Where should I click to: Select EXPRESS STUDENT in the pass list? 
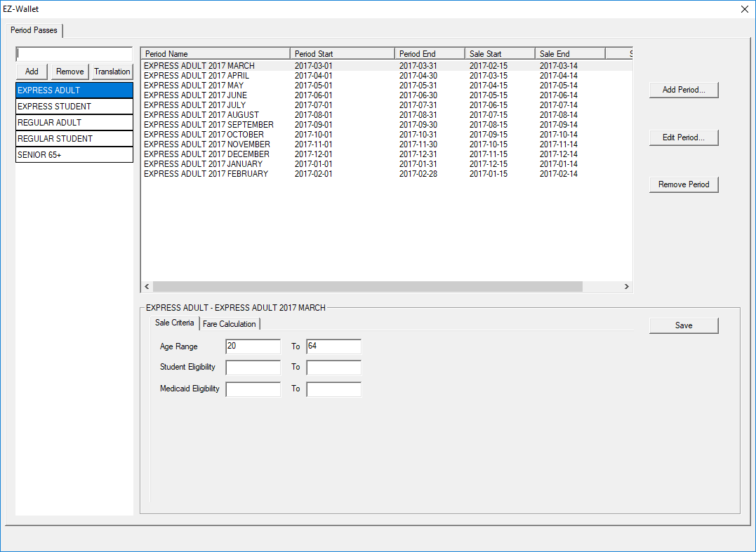(74, 105)
